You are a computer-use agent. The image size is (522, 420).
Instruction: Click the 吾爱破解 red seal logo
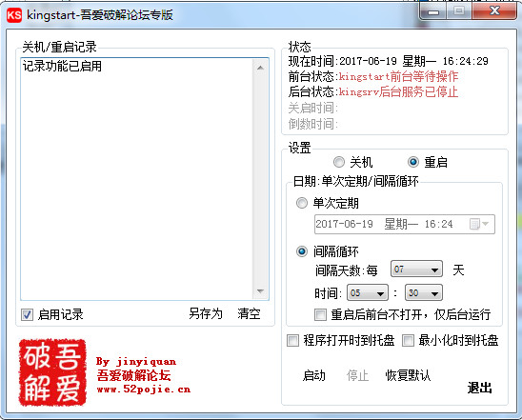(x=52, y=372)
